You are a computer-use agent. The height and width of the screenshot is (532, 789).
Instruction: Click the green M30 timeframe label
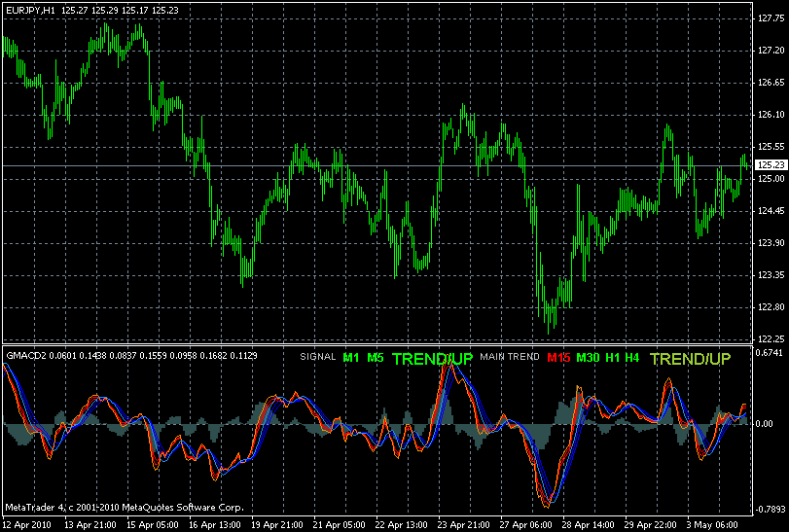588,358
